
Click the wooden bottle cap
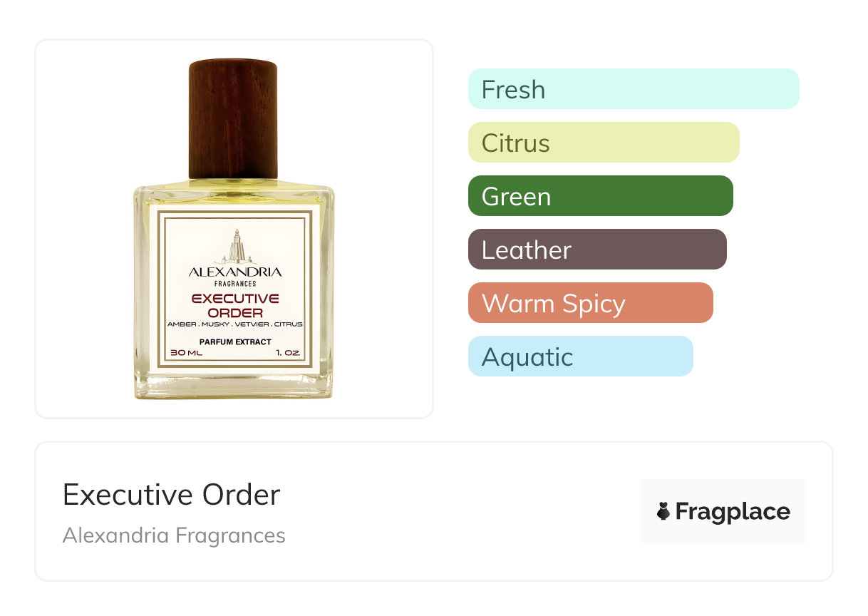[x=233, y=118]
